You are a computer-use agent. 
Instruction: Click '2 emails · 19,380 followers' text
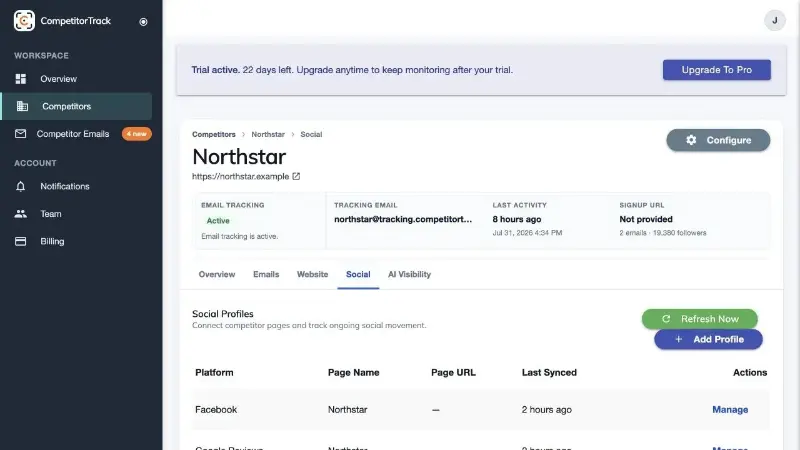click(663, 233)
